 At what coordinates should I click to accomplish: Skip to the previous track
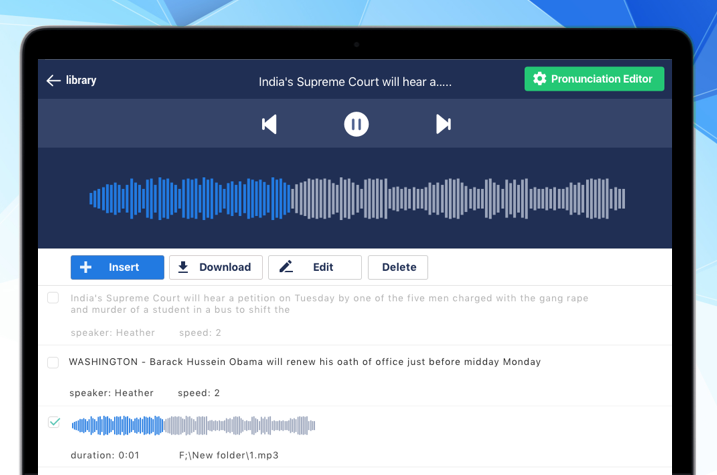point(269,124)
